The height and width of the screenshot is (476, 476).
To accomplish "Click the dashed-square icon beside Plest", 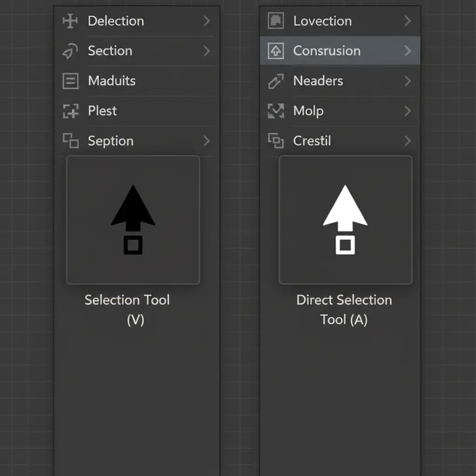I will (x=70, y=111).
